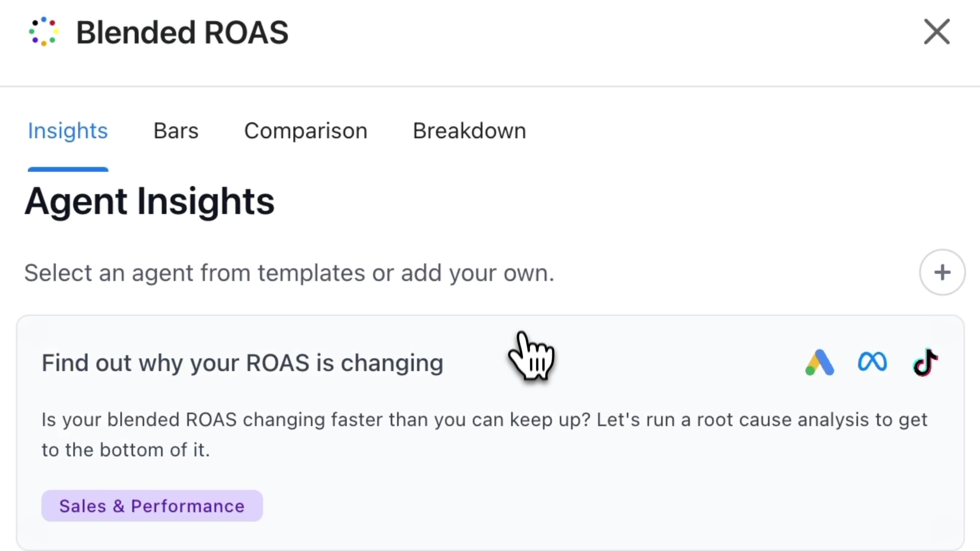
Task: Click the Blended ROAS panel title
Action: coord(182,32)
